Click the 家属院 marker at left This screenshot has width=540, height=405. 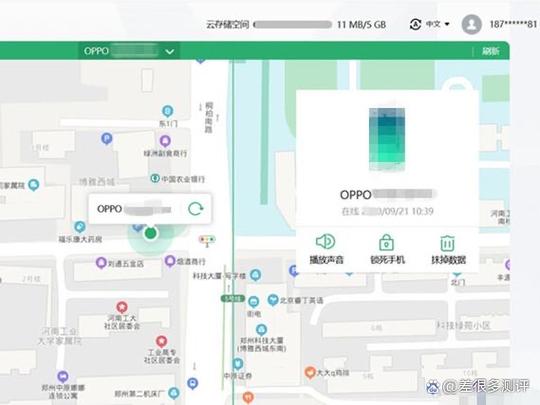pyautogui.click(x=33, y=185)
